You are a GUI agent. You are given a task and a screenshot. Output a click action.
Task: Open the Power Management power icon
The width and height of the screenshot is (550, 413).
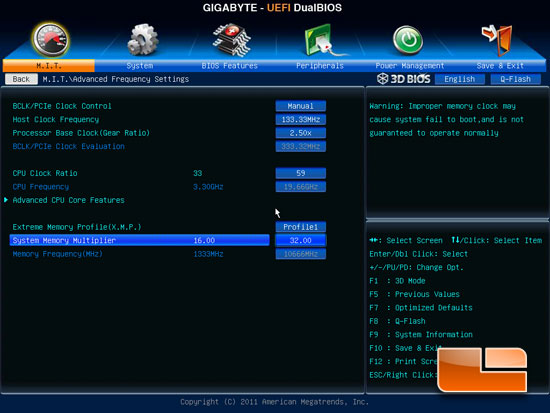click(x=408, y=40)
